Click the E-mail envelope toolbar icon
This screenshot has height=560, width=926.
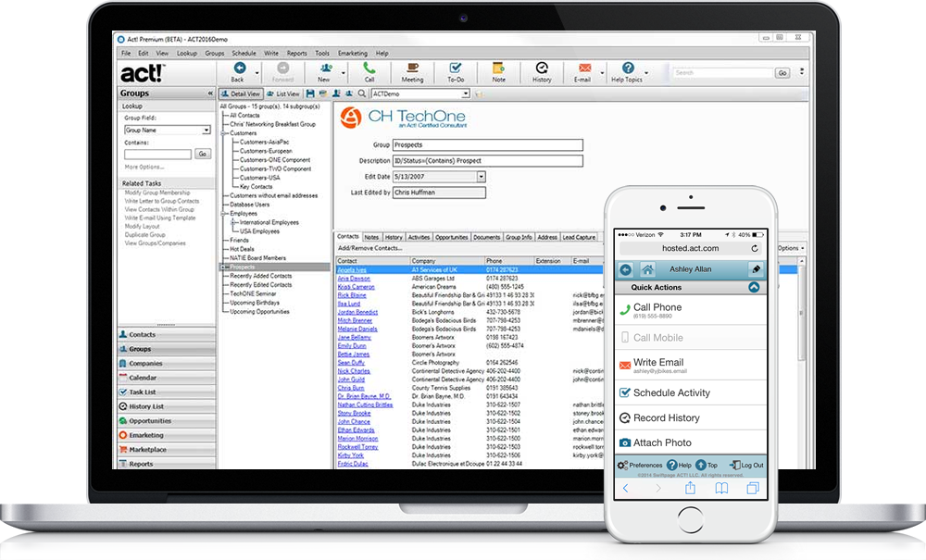584,68
